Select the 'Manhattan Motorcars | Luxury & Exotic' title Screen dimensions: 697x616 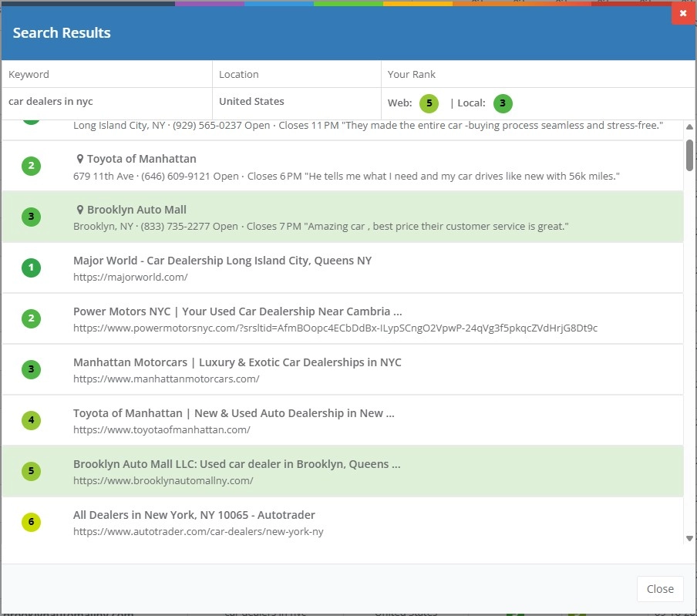coord(237,362)
